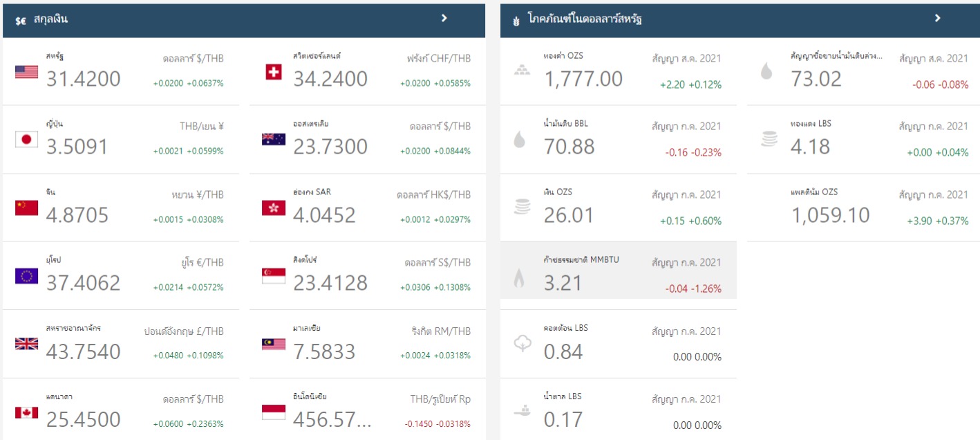Select the Canadian dollar rate 25.4500
The image size is (980, 440).
click(x=84, y=419)
